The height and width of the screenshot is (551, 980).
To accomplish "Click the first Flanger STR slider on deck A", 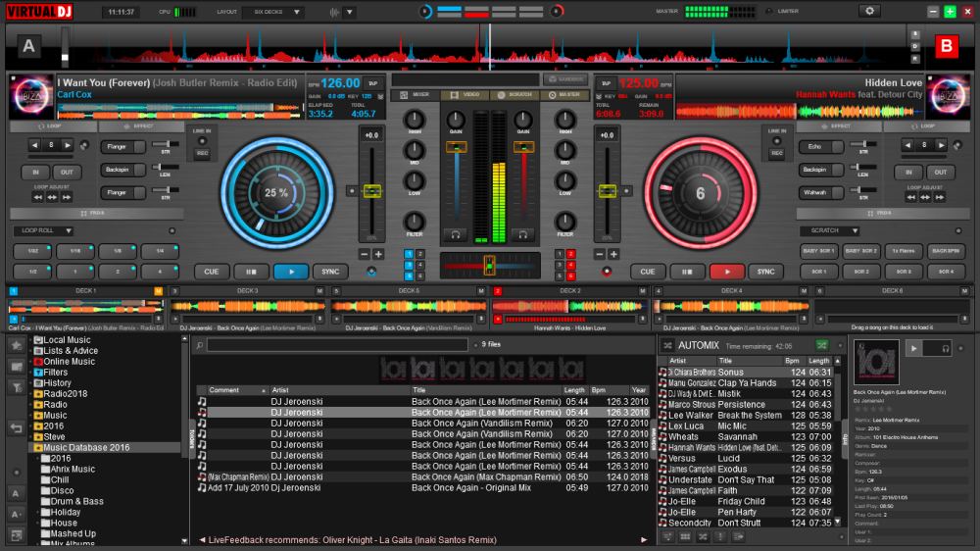I will tap(167, 144).
